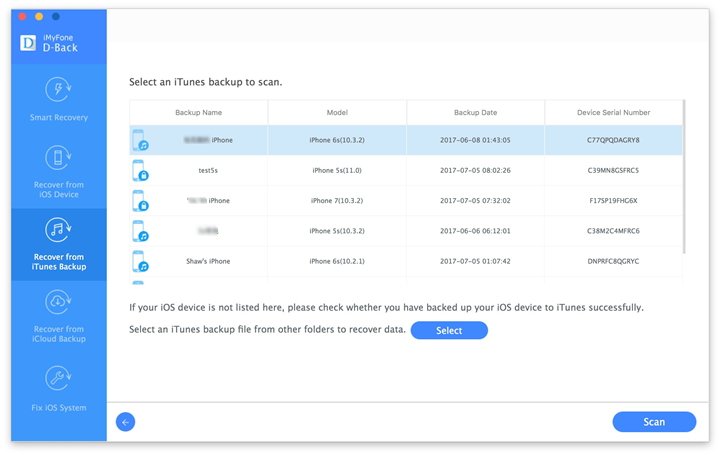Click serial number F17SP19FHG6X

[613, 201]
